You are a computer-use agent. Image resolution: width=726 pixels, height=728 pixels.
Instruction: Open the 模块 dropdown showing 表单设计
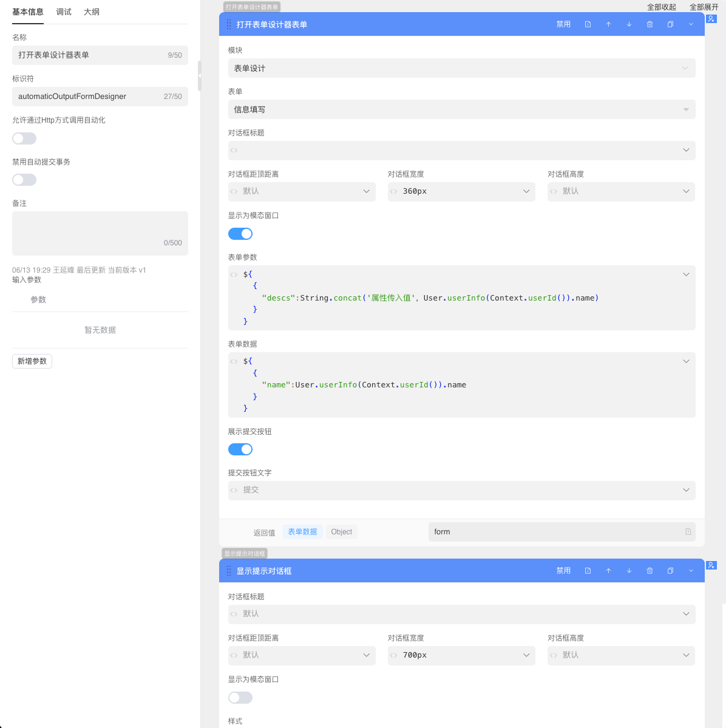461,68
